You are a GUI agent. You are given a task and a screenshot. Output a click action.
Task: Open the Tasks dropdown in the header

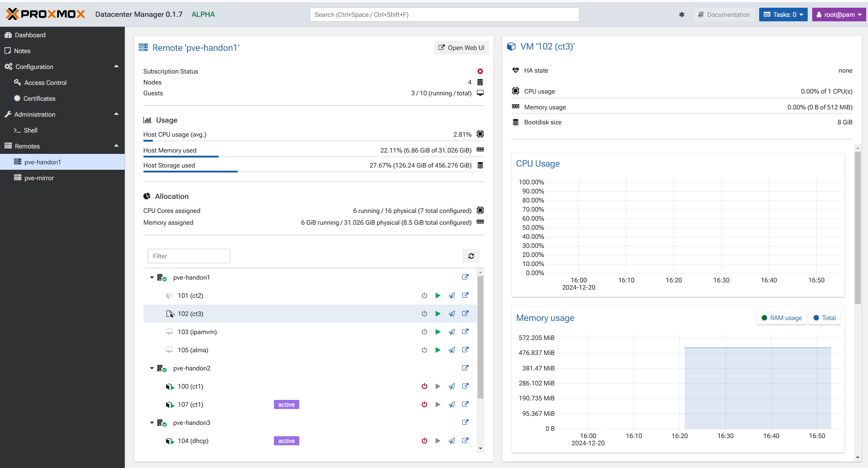pyautogui.click(x=783, y=15)
